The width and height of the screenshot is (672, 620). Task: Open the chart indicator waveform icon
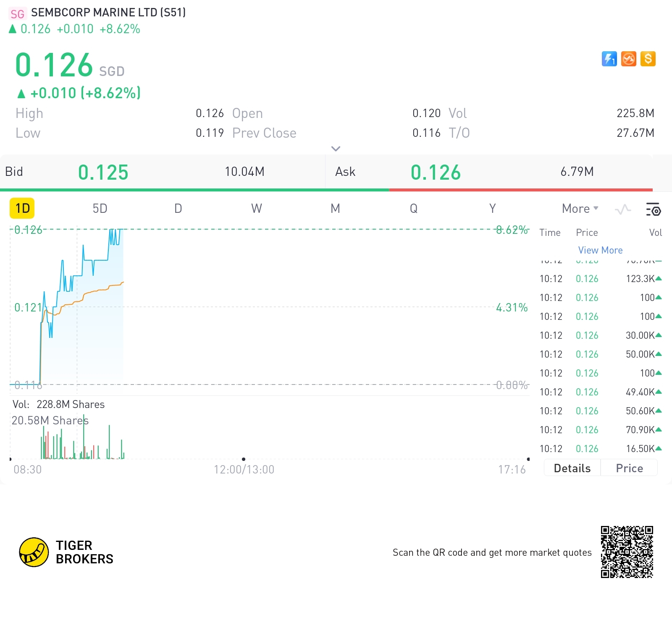tap(623, 209)
